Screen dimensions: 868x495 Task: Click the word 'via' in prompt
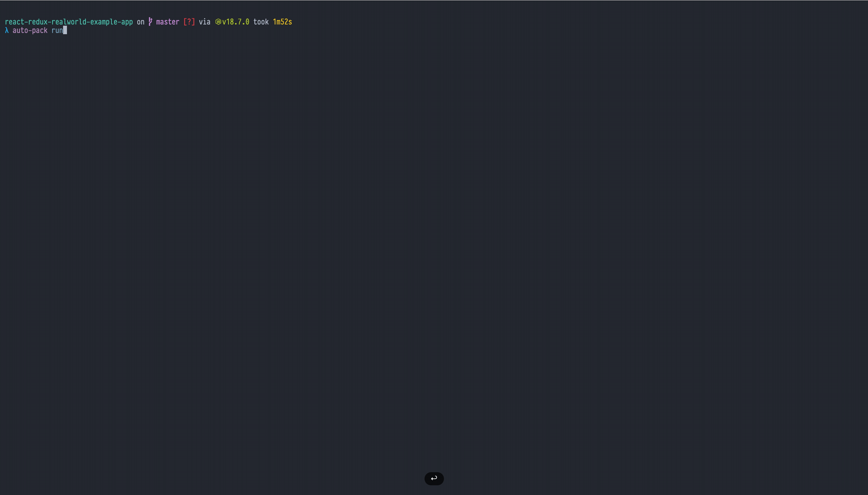[205, 22]
